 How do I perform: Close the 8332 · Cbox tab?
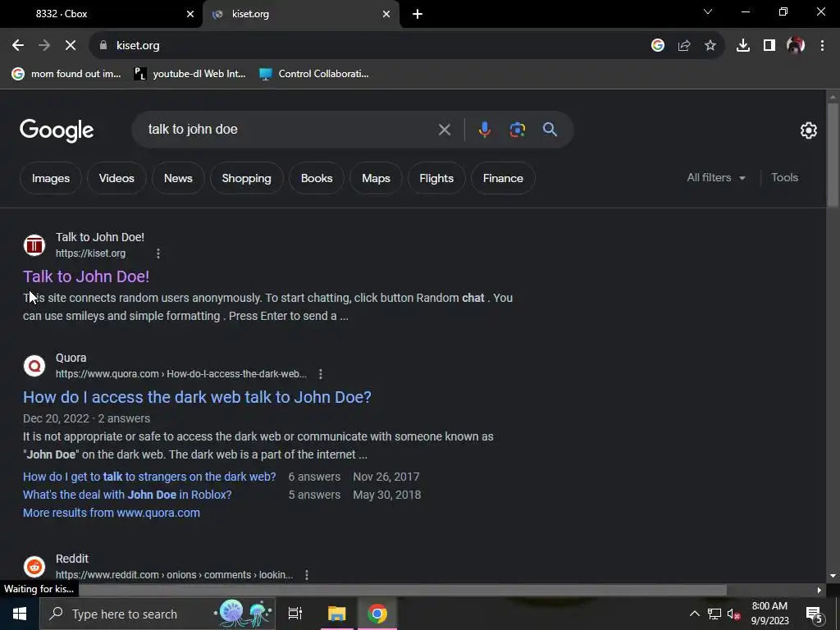(190, 14)
